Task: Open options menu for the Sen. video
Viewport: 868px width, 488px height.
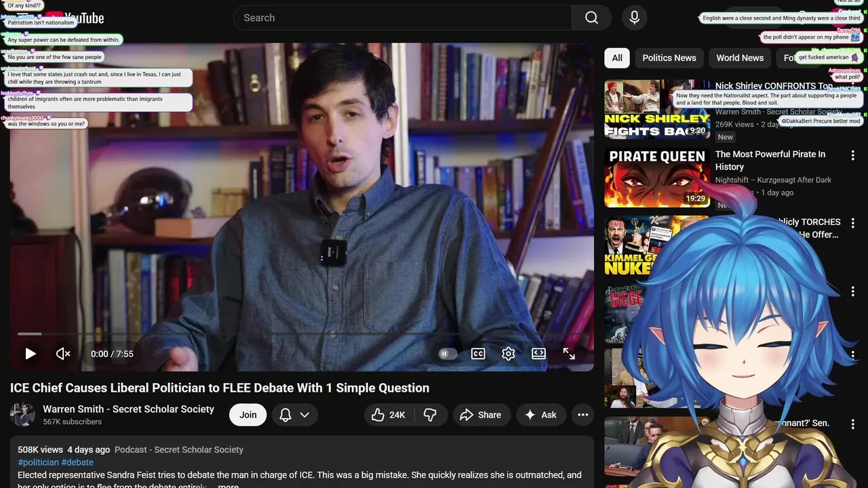Action: click(x=853, y=424)
